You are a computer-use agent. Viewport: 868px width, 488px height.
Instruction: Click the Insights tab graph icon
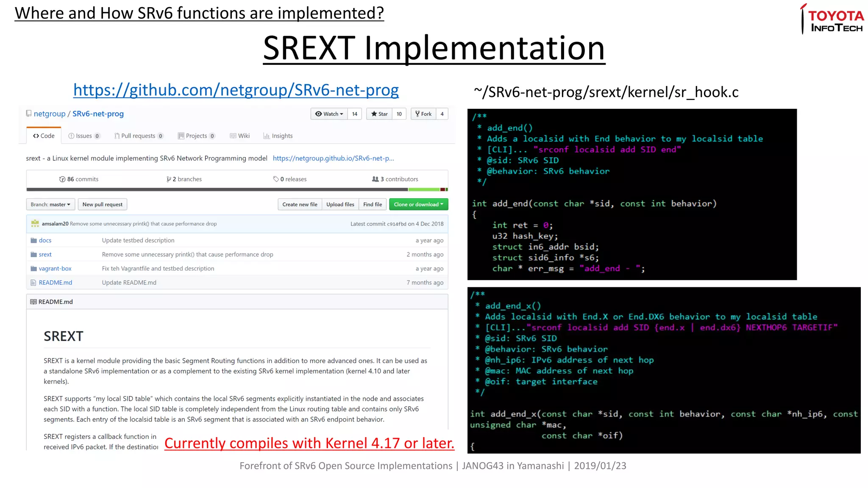267,136
